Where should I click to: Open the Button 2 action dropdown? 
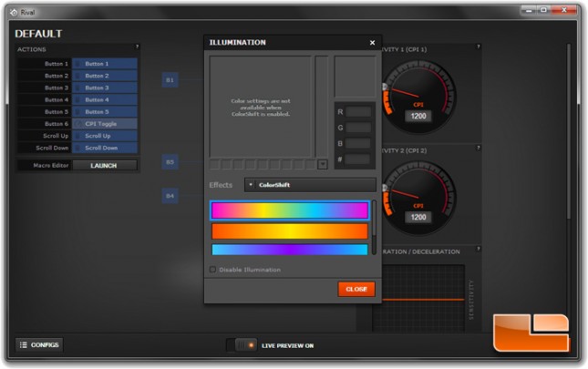coord(105,76)
